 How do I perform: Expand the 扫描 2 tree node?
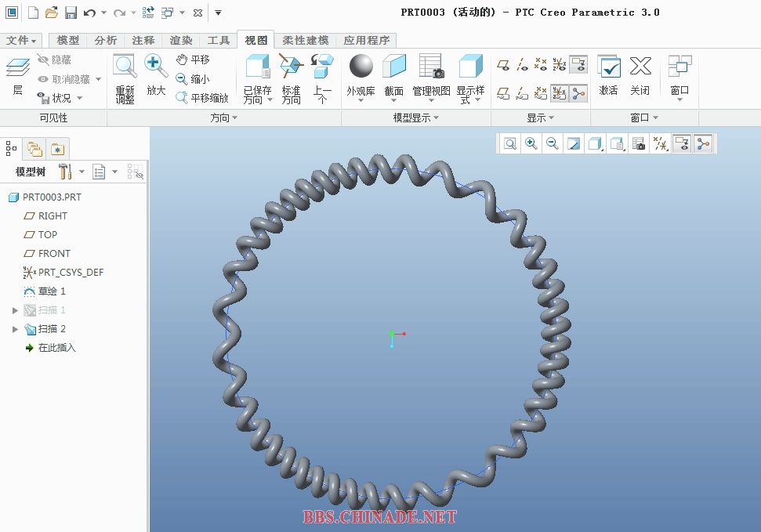click(15, 329)
